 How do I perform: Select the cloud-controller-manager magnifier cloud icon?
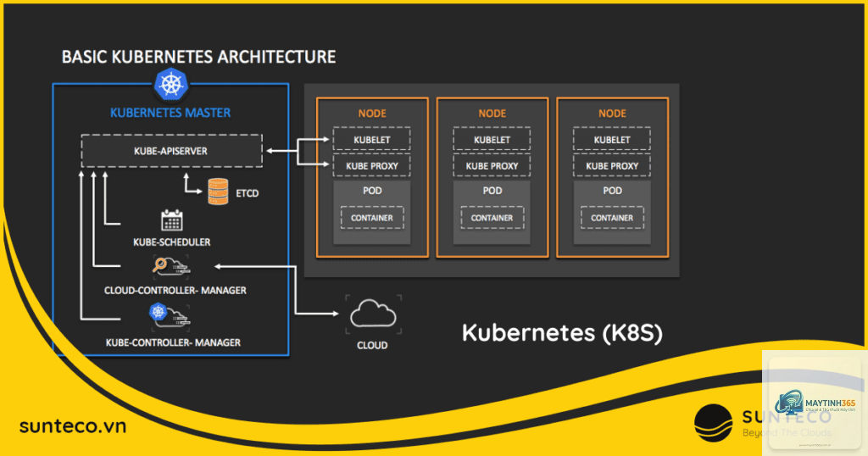click(x=171, y=267)
